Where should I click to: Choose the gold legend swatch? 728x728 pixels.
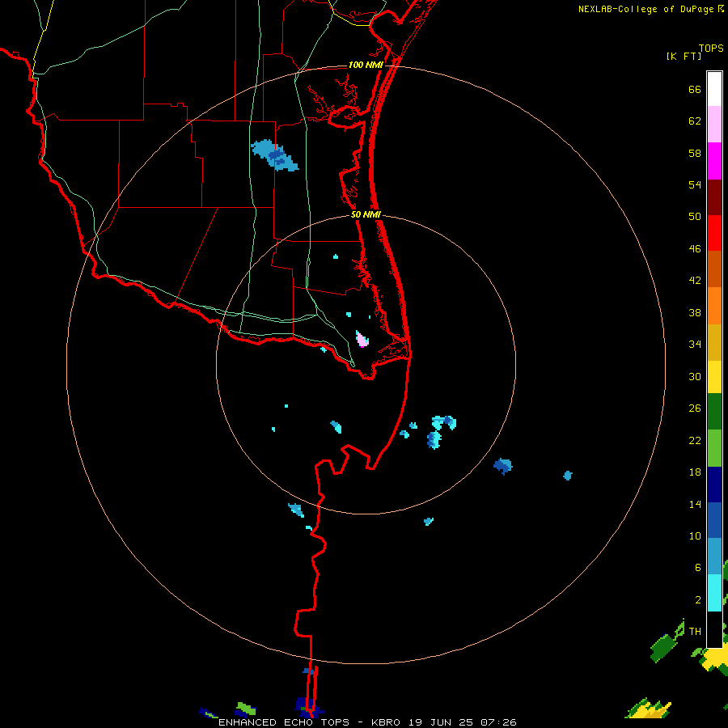pyautogui.click(x=714, y=342)
